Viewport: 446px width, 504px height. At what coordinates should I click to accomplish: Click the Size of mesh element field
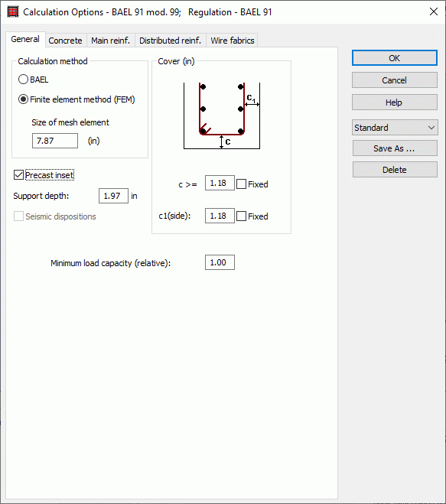coord(55,141)
